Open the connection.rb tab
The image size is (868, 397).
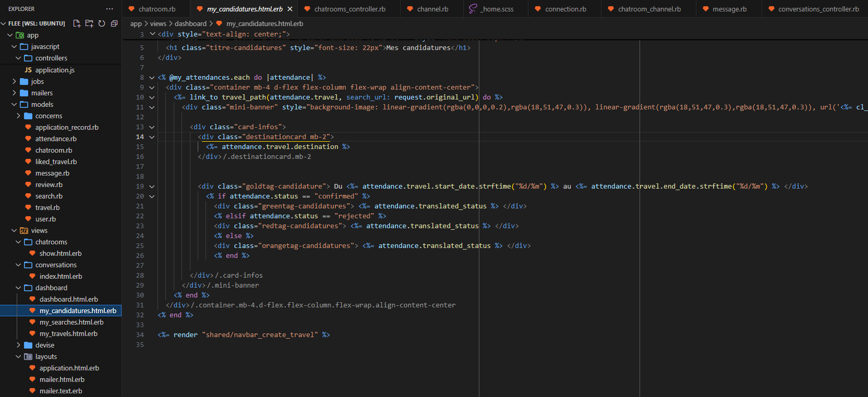click(565, 9)
